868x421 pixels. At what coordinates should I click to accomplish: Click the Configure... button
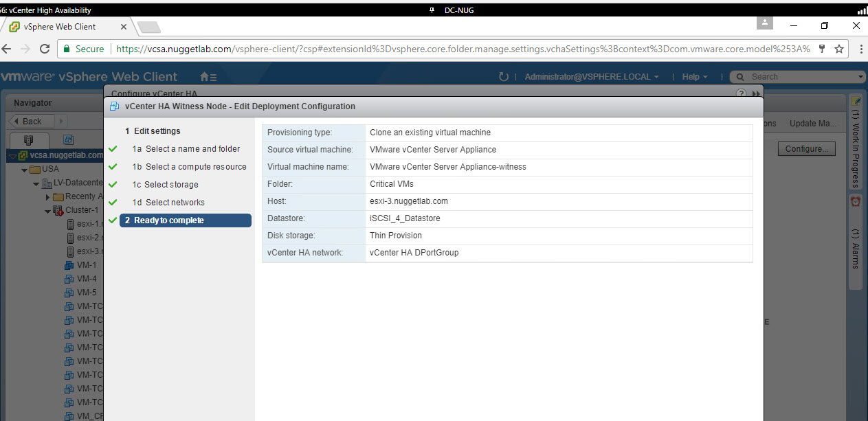[806, 149]
